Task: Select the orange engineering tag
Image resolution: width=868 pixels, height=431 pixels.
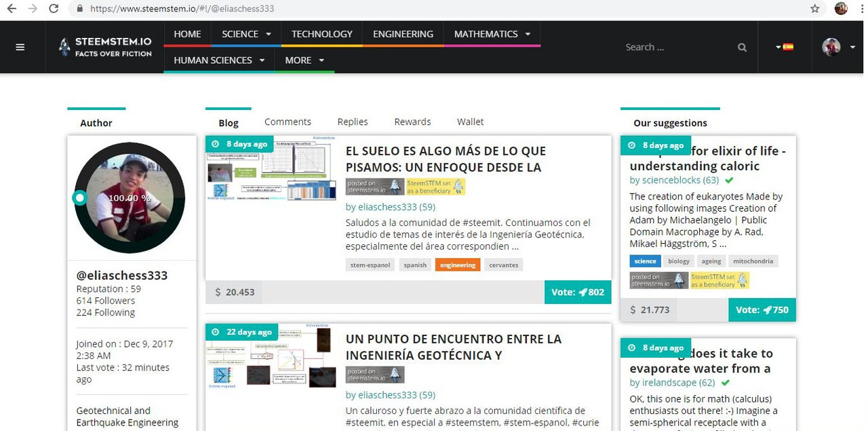Action: (458, 265)
